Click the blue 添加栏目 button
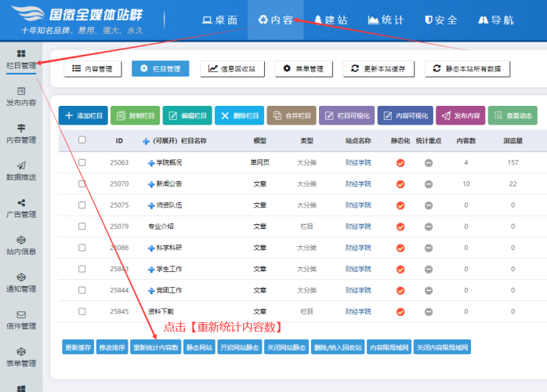This screenshot has height=392, width=547. point(83,115)
